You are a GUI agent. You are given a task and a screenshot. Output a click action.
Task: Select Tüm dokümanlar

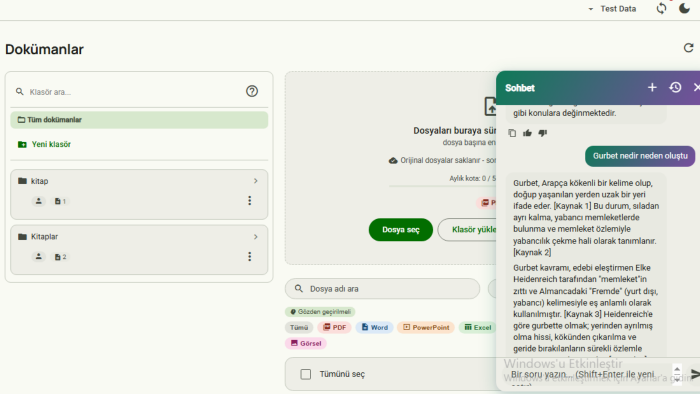139,120
